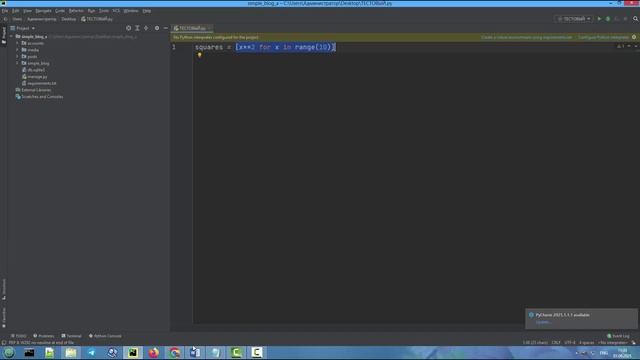Screen dimensions: 640x360
Task: Open the Run menu
Action: pos(91,11)
